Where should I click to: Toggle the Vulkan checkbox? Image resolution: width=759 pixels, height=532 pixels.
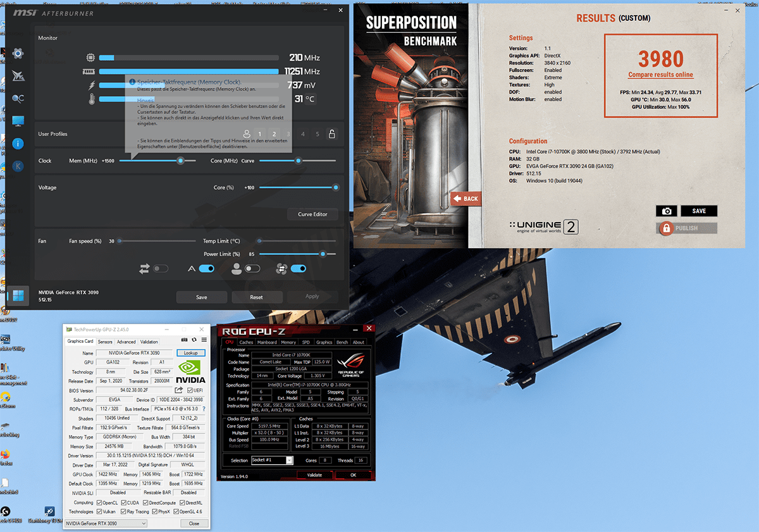tap(99, 512)
